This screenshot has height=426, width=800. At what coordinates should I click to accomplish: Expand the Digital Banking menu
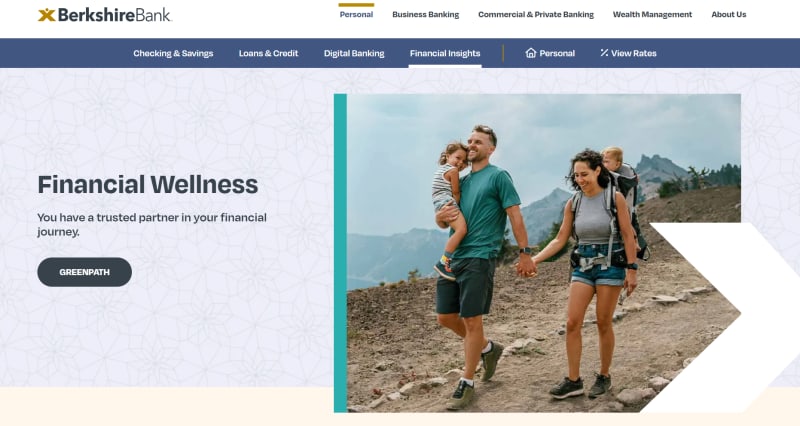[354, 53]
